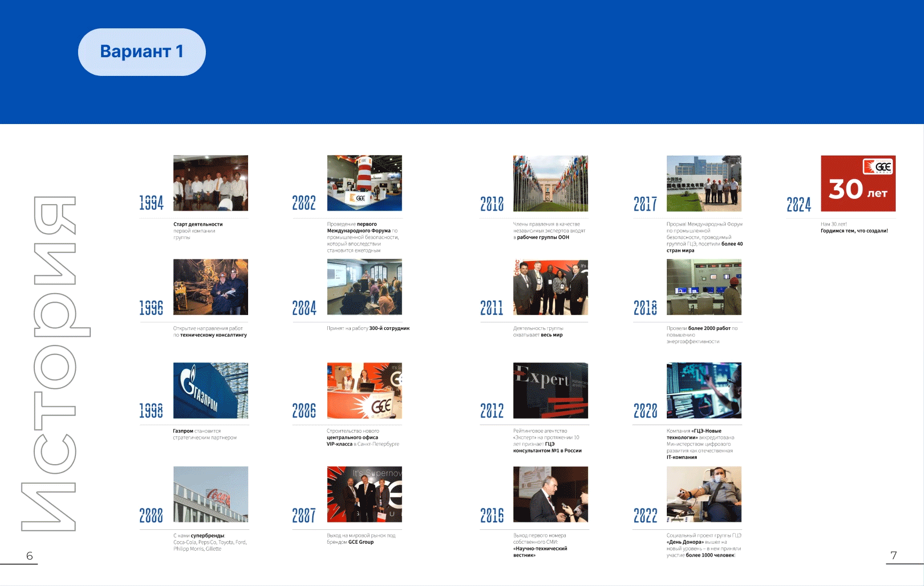Click the year label 2024

coord(799,204)
